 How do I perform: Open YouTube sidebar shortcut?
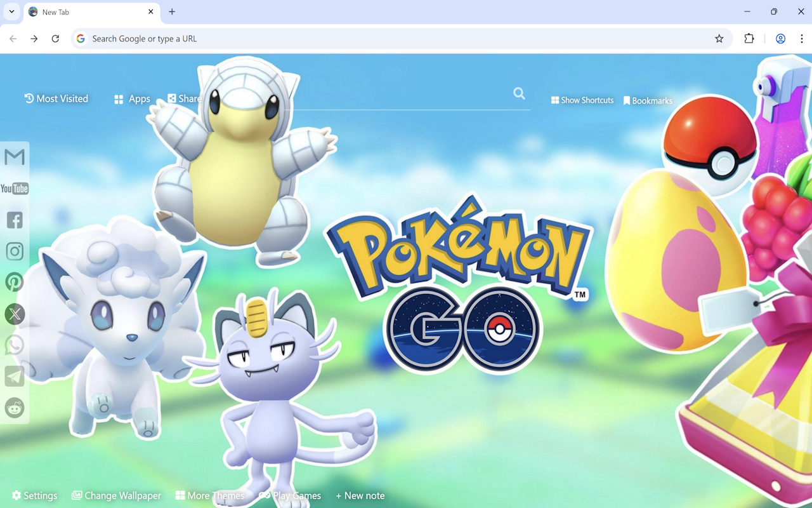(15, 189)
